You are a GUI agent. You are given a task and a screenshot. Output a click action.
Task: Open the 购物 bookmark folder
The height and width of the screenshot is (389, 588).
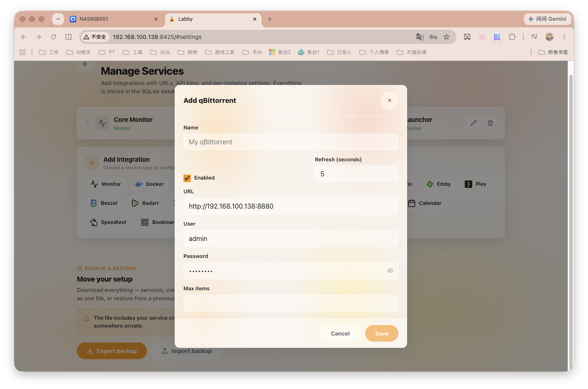(188, 52)
